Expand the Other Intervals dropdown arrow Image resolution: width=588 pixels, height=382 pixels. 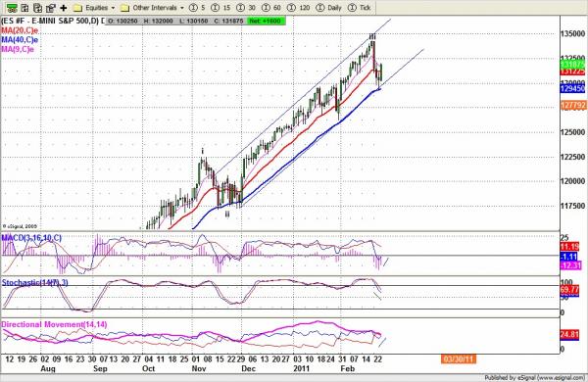point(182,8)
